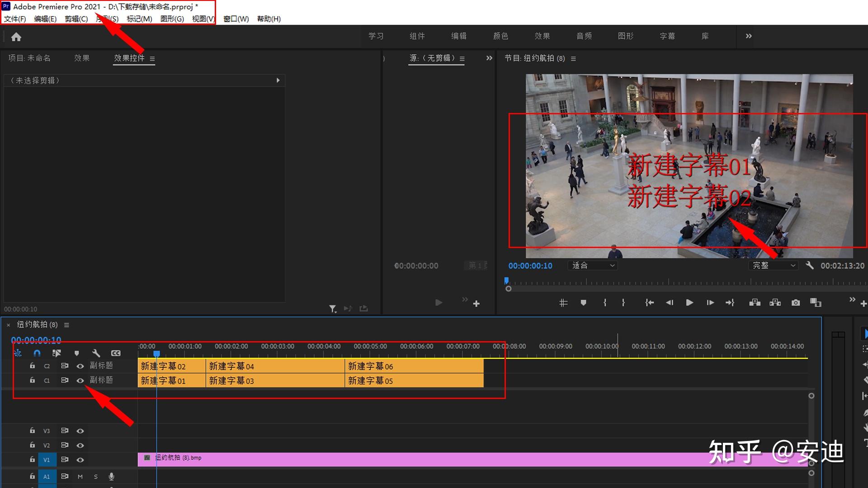
Task: Mark Out point in Program monitor
Action: coord(623,303)
